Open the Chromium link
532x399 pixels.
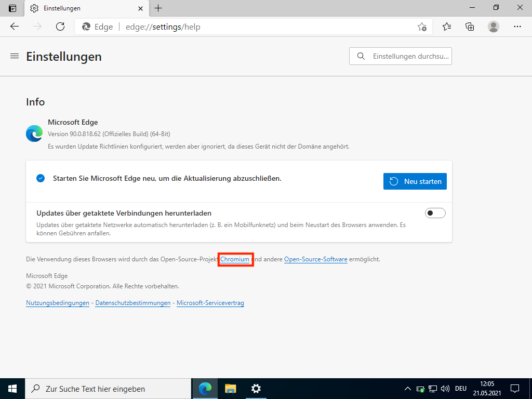coord(235,259)
